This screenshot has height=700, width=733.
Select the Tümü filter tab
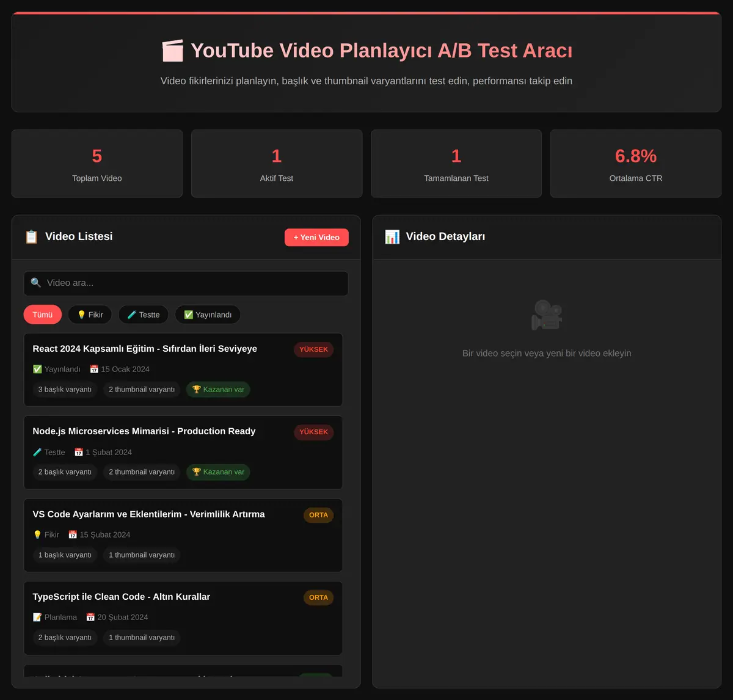(43, 315)
